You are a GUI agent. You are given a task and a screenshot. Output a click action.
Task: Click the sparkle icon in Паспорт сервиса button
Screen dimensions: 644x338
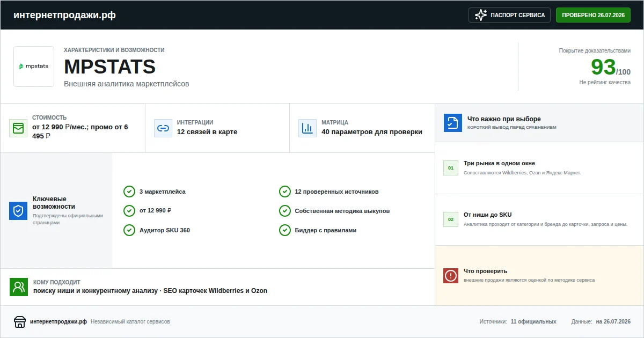(481, 15)
